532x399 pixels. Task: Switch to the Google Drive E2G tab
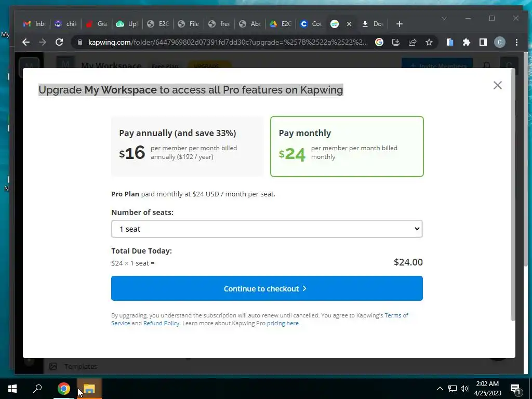(x=281, y=24)
